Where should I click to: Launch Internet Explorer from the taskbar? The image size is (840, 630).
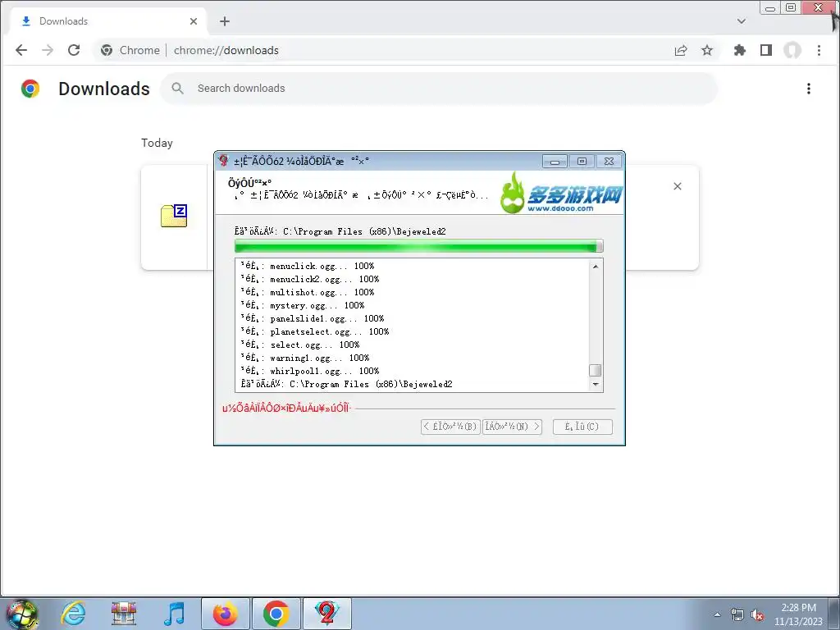73,614
